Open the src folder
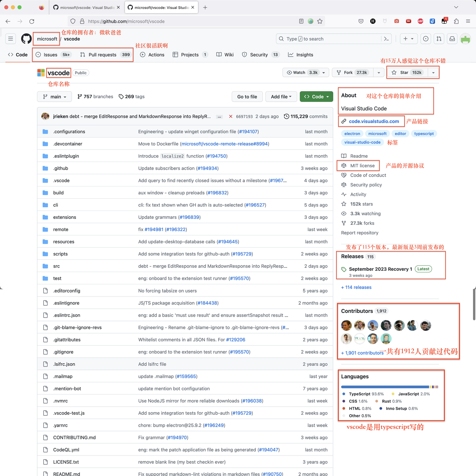 click(57, 266)
